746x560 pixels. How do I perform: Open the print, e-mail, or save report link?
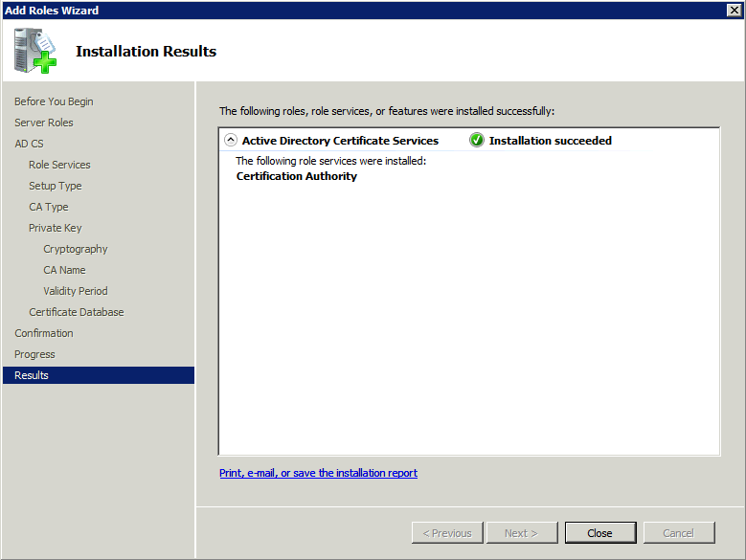318,473
